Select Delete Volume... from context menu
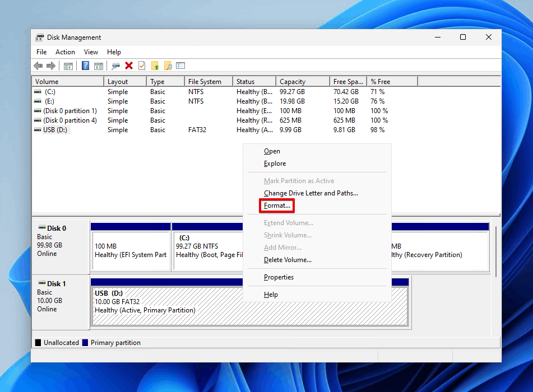This screenshot has width=533, height=392. (x=317, y=260)
